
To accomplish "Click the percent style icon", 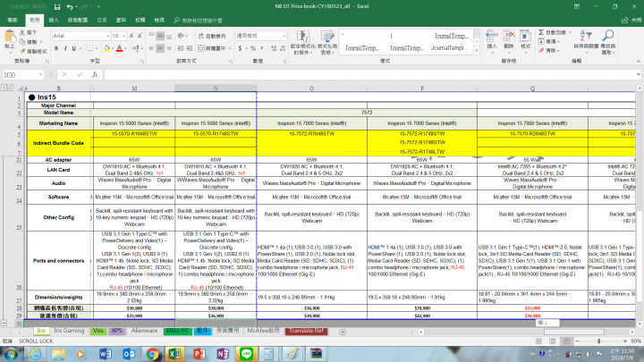I will pos(253,48).
